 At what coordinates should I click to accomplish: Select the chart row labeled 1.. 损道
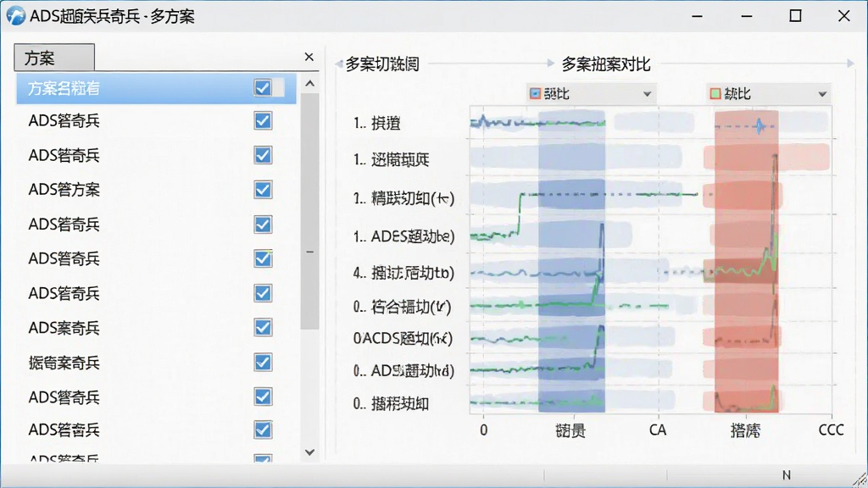click(x=376, y=123)
